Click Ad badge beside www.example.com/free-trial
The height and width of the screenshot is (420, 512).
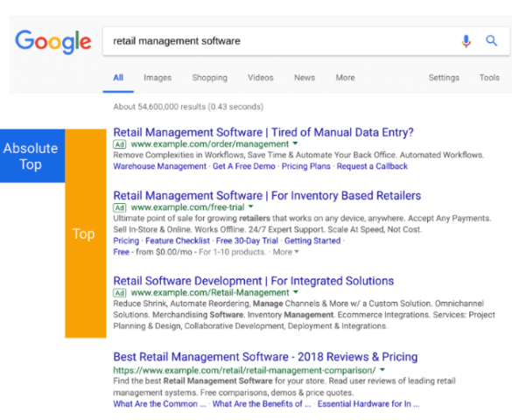(120, 207)
